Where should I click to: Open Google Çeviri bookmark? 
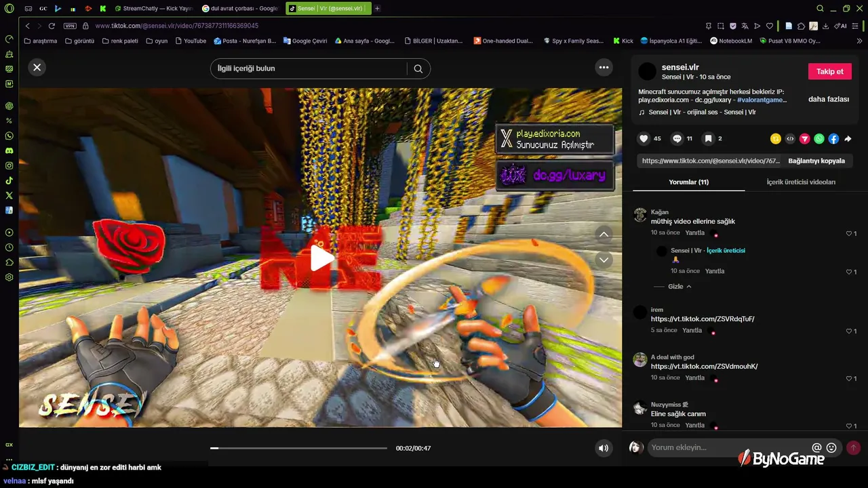[305, 41]
